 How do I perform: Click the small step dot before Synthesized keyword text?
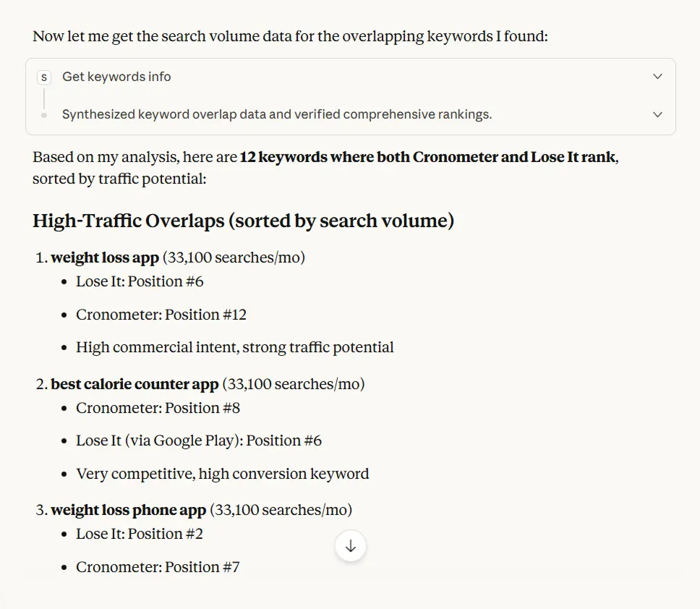[44, 115]
